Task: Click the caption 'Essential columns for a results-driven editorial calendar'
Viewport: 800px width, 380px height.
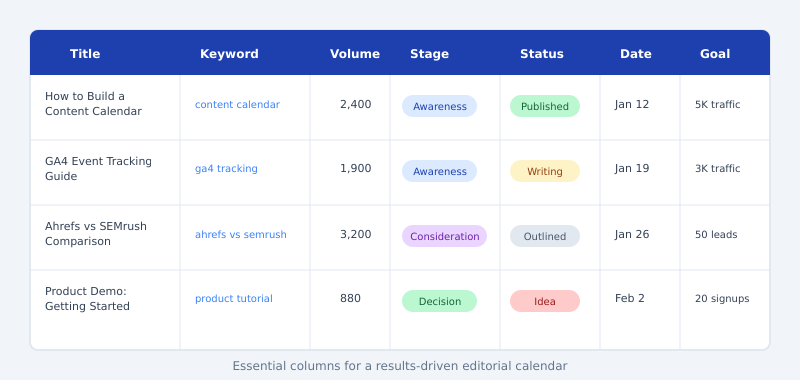Action: pos(400,366)
